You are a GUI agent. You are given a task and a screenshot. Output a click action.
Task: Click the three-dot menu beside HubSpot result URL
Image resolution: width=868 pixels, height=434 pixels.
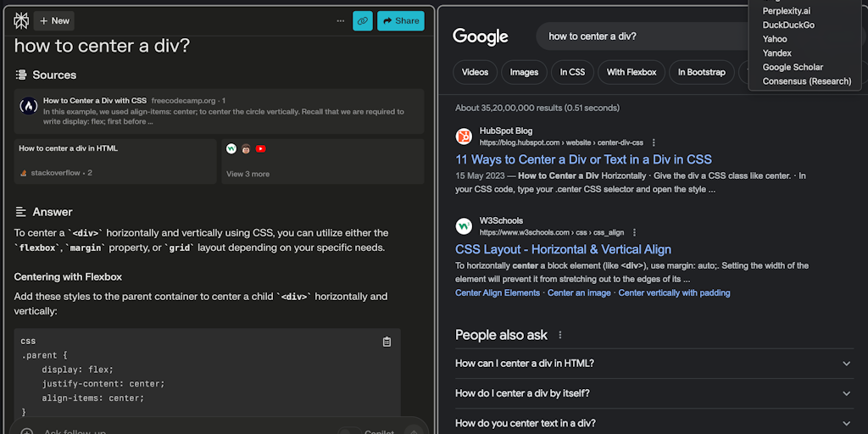click(x=654, y=142)
